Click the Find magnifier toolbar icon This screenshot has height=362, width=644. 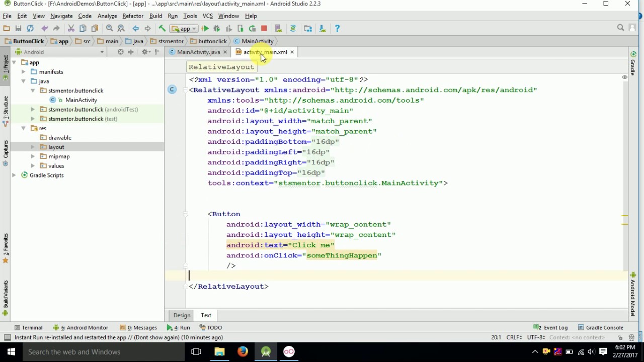[109, 29]
